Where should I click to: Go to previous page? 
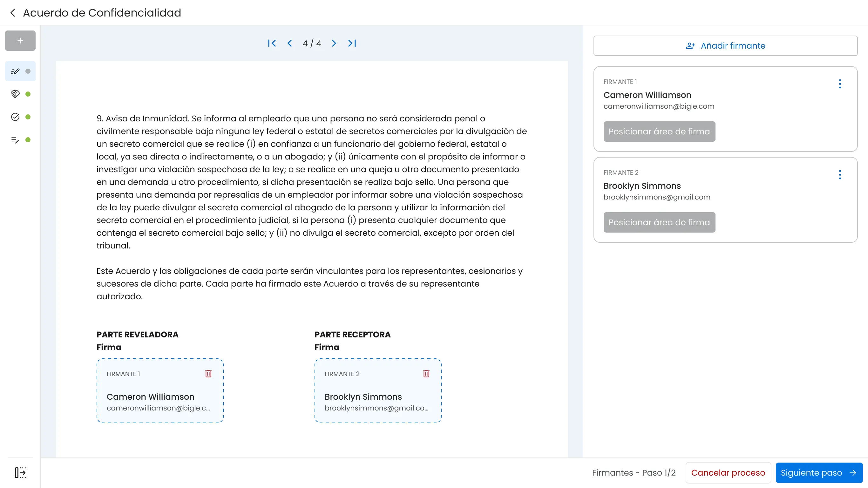click(x=290, y=44)
